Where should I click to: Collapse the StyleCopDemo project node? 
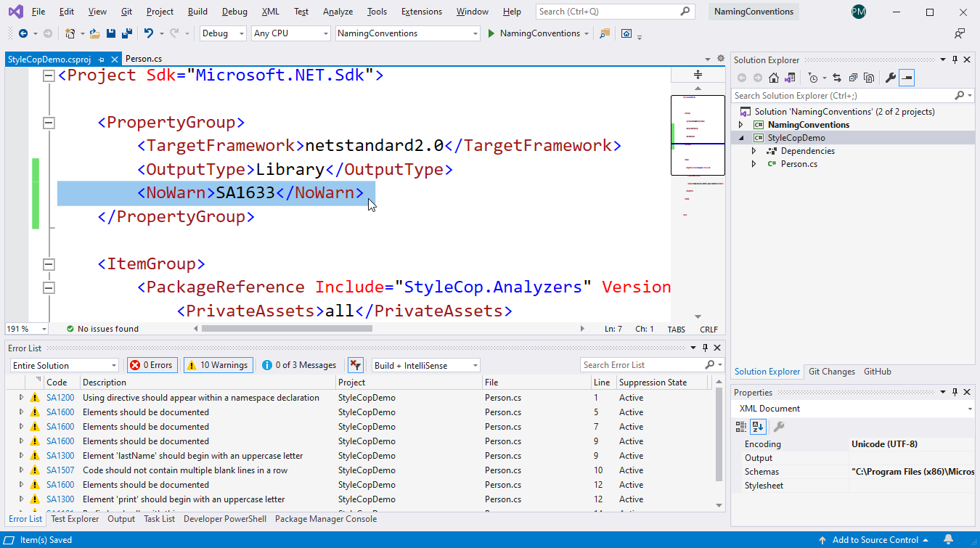[x=741, y=138]
